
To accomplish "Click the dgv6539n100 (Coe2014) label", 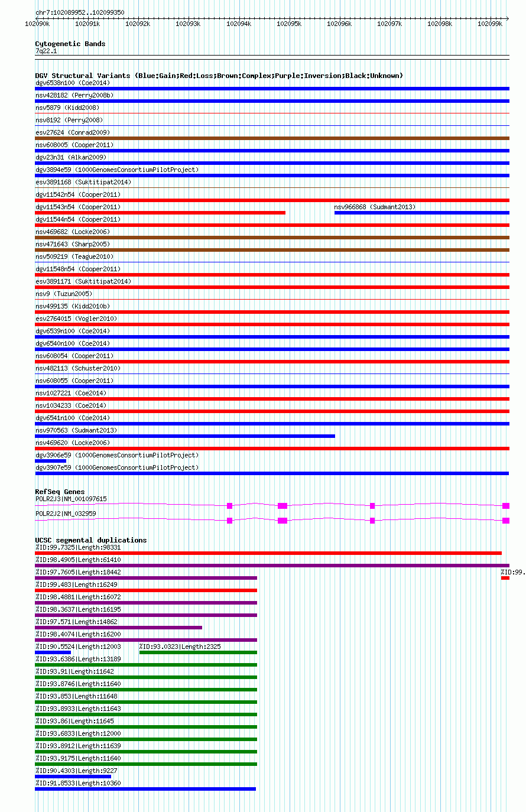I will pyautogui.click(x=73, y=331).
